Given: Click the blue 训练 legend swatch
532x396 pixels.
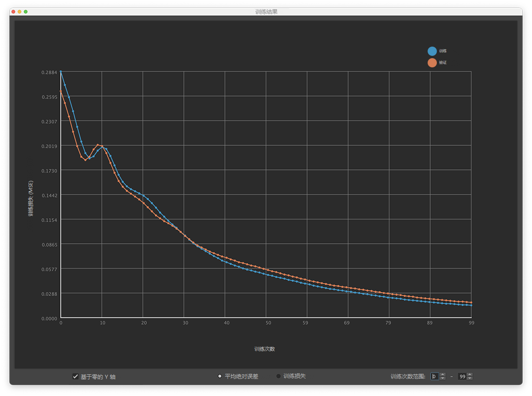Looking at the screenshot, I should [432, 51].
